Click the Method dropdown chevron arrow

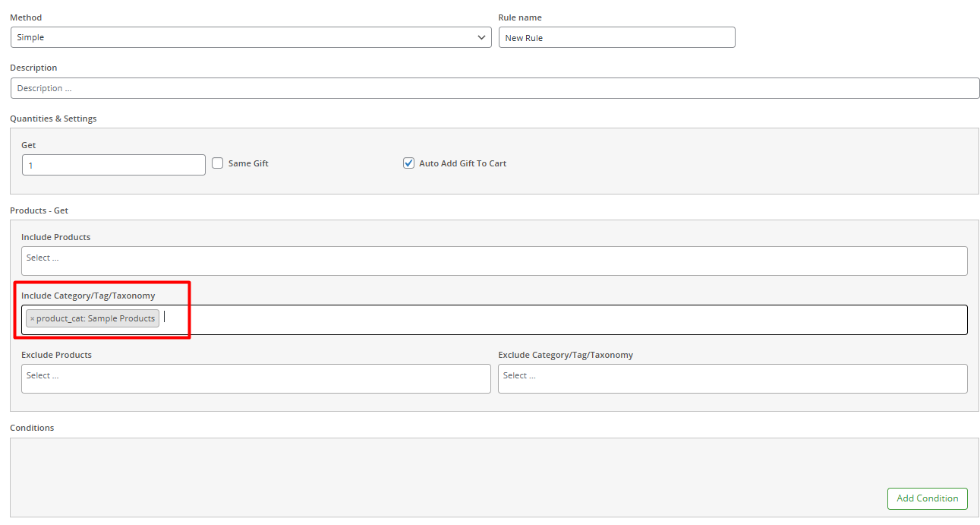pos(482,37)
